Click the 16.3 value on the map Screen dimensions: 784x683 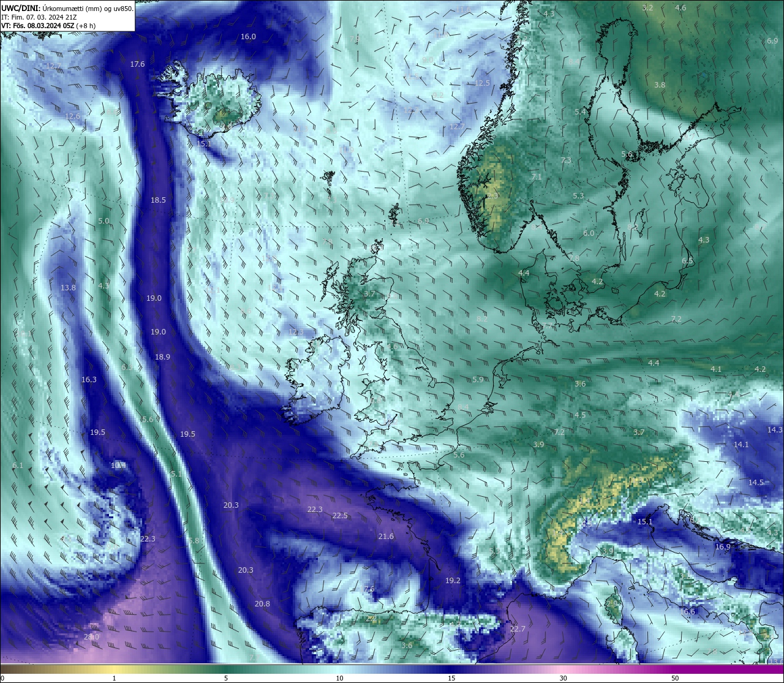click(x=89, y=380)
